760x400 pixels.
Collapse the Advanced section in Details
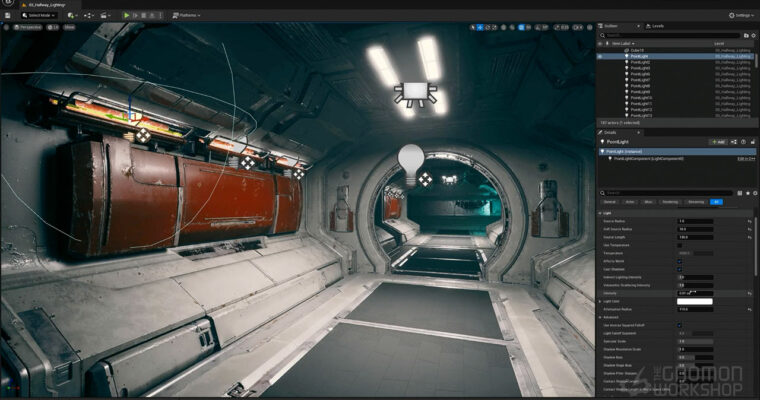pos(600,317)
